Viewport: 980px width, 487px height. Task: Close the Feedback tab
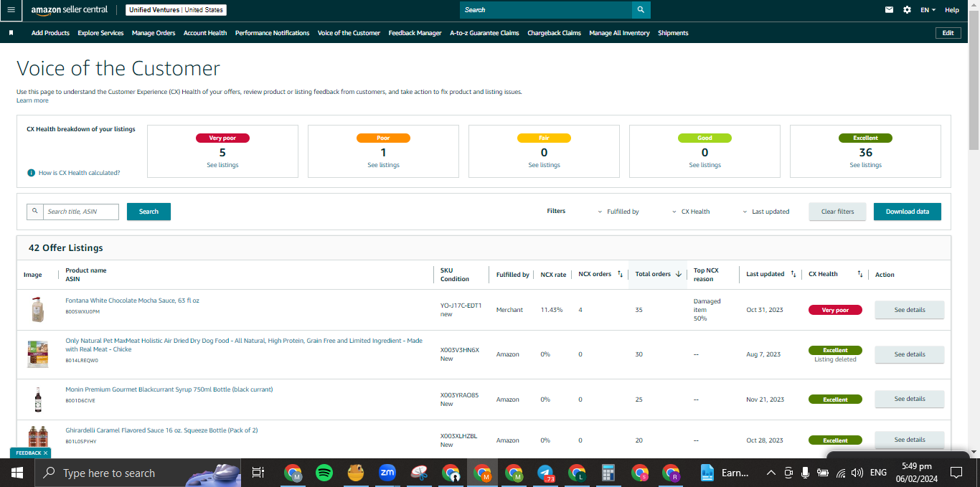pyautogui.click(x=45, y=453)
